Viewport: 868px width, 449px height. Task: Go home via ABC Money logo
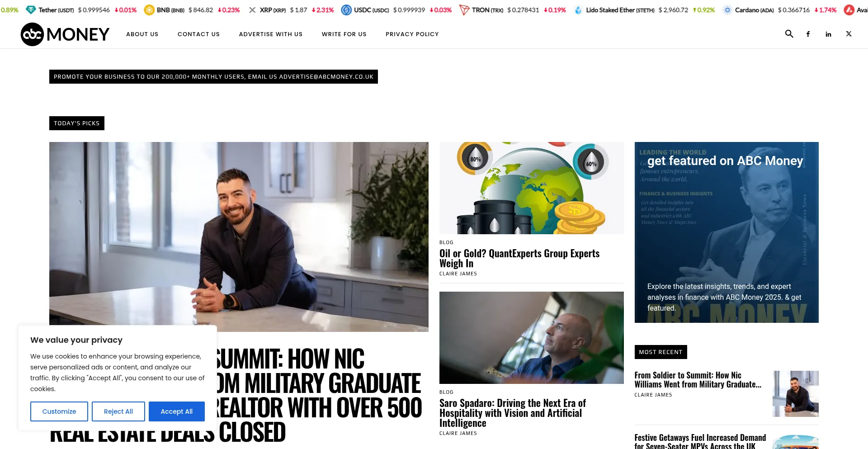(x=65, y=34)
